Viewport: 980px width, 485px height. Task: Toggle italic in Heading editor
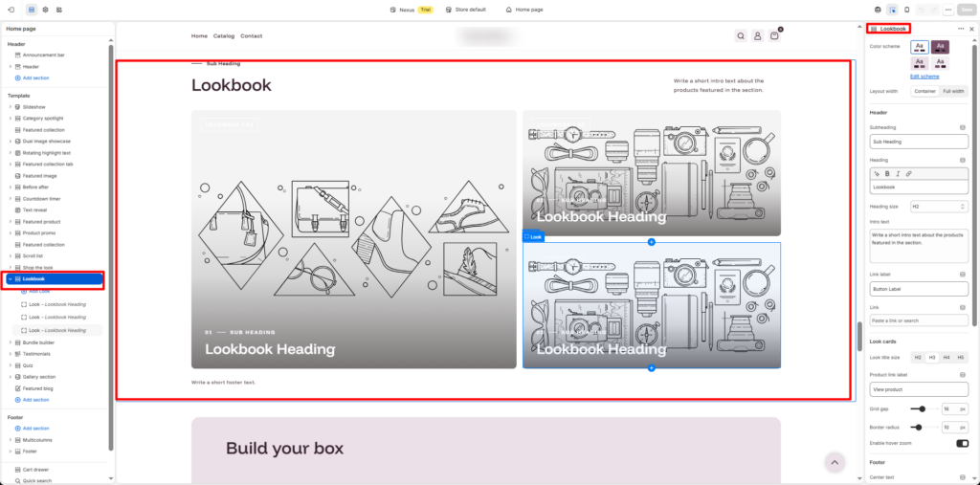pos(898,174)
